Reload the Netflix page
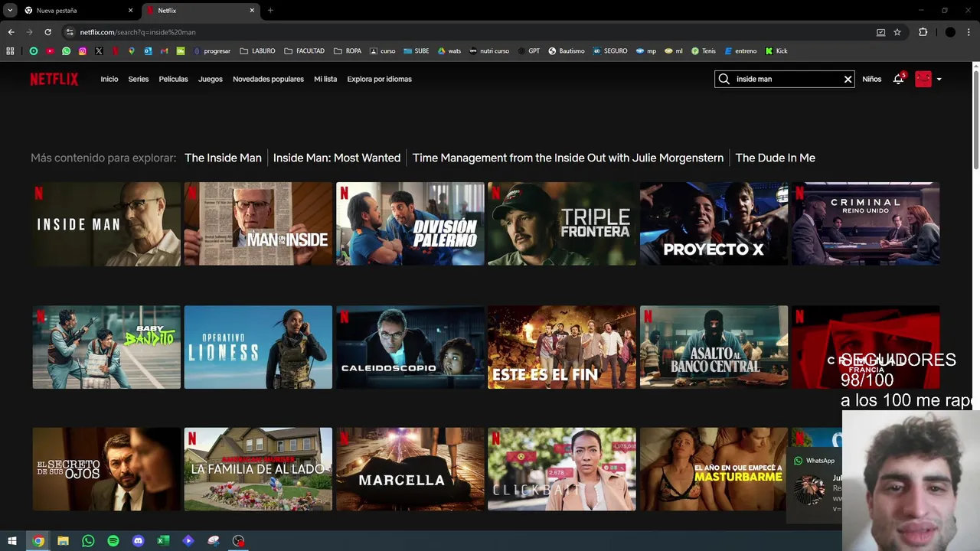980x551 pixels. [47, 32]
